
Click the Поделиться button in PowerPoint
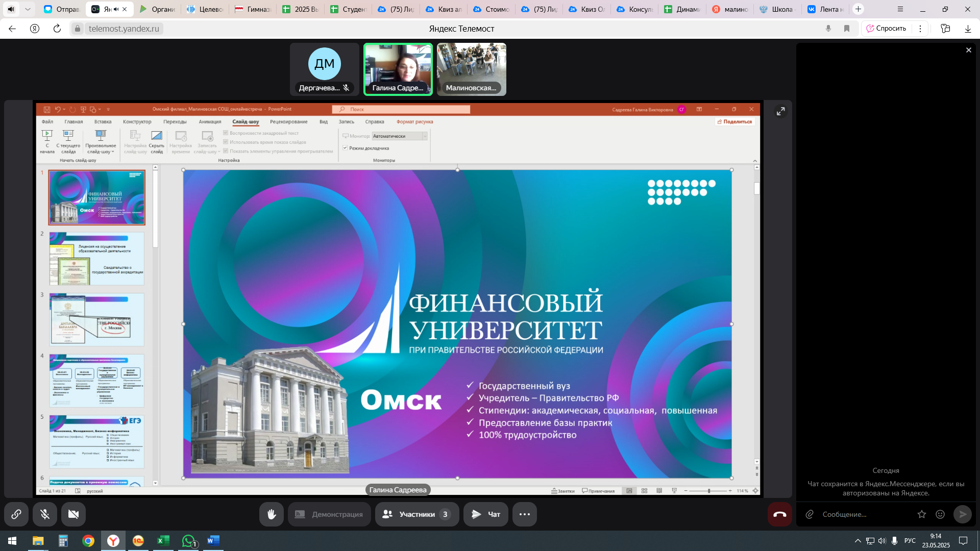point(735,121)
